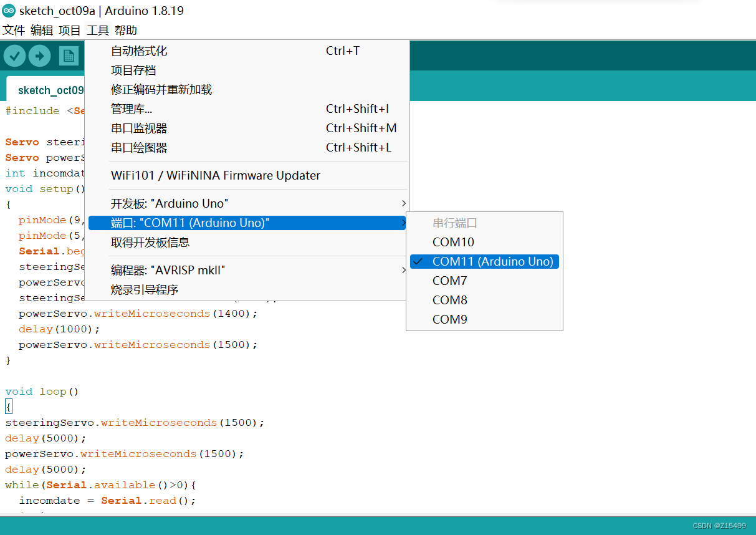Image resolution: width=756 pixels, height=535 pixels.
Task: Click the #include line in editor
Action: coord(45,111)
